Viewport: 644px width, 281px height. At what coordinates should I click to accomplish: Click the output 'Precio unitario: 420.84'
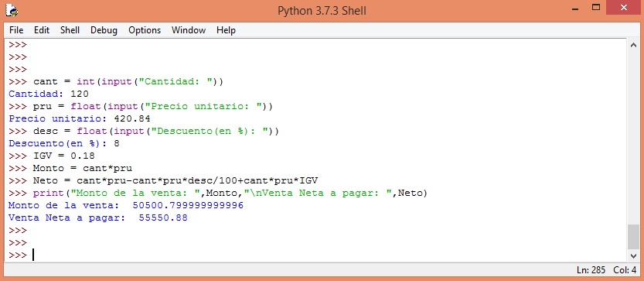coord(80,118)
